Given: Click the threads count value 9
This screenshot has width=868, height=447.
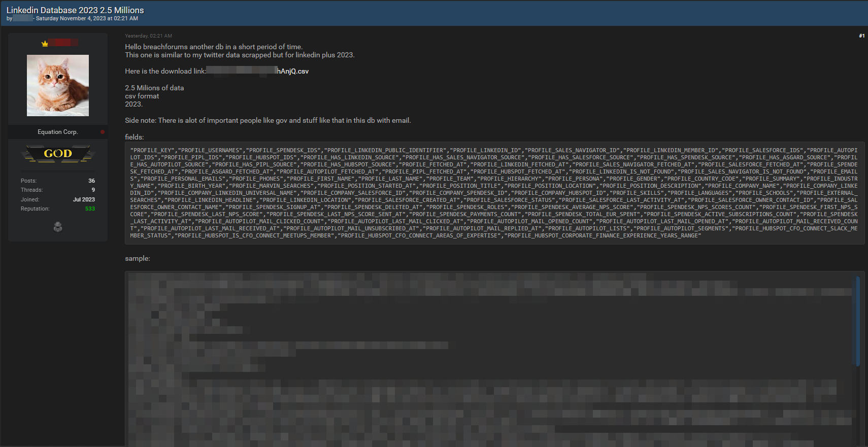Looking at the screenshot, I should [x=93, y=190].
